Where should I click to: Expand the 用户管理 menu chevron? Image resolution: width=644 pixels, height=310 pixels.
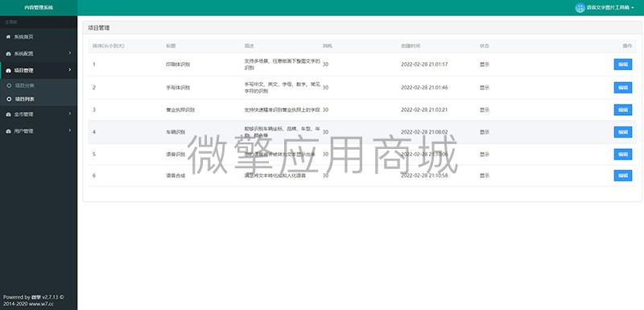point(70,130)
